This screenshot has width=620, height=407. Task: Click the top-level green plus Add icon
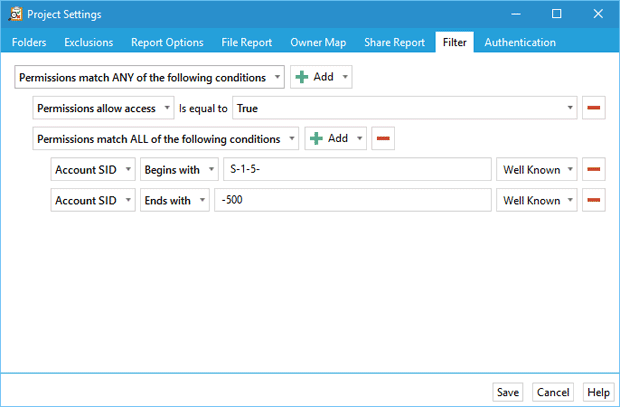coord(302,77)
